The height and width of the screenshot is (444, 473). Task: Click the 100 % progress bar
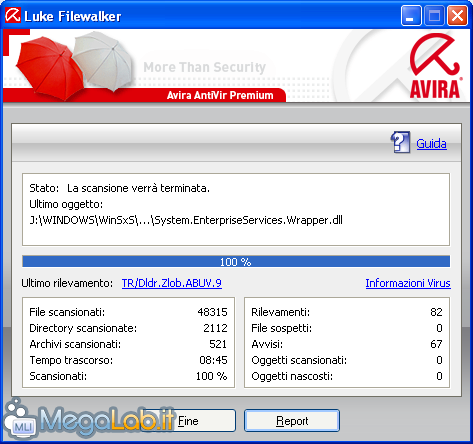(236, 261)
